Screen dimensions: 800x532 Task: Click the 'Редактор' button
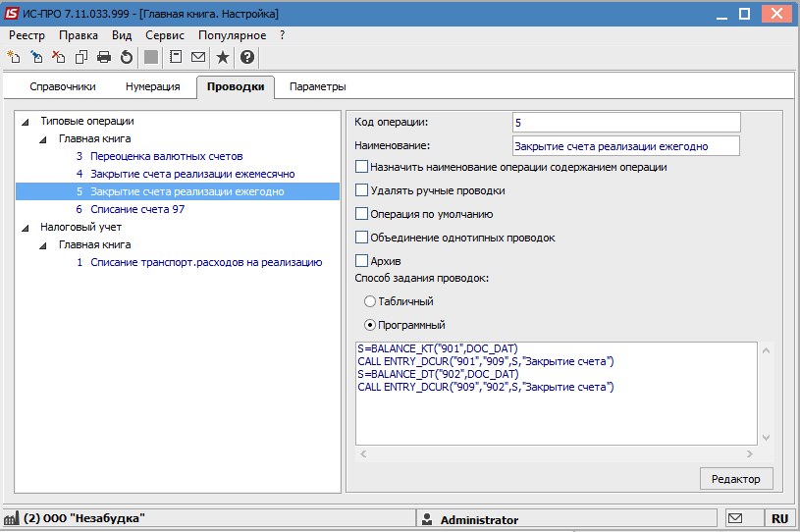coord(736,479)
